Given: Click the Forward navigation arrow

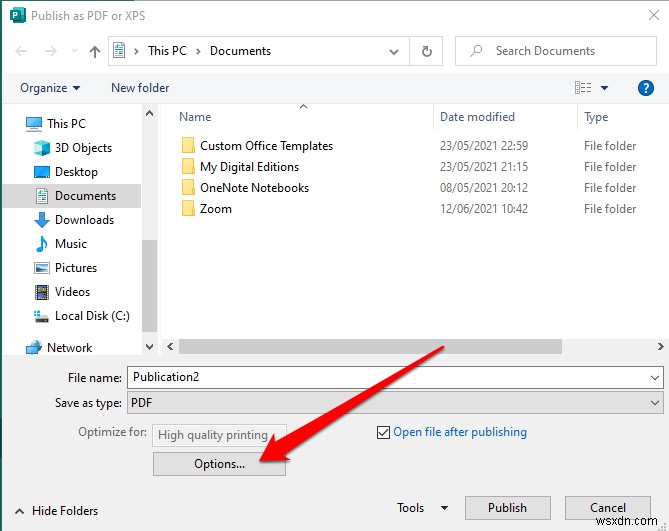Looking at the screenshot, I should [51, 52].
